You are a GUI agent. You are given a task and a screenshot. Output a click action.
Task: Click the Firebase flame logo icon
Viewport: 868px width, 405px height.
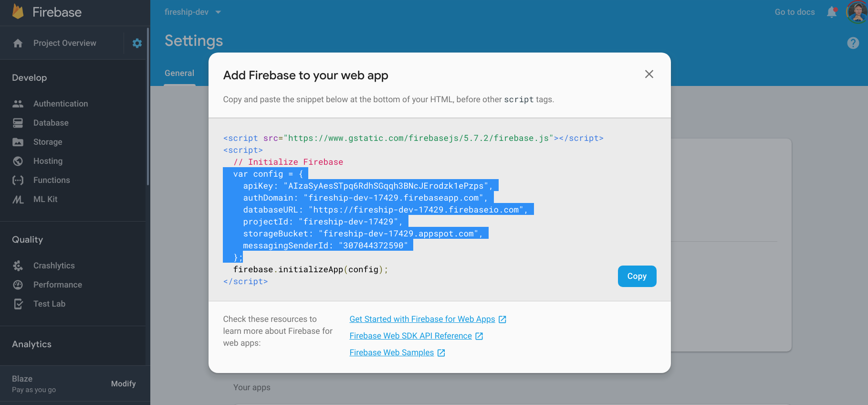click(18, 11)
